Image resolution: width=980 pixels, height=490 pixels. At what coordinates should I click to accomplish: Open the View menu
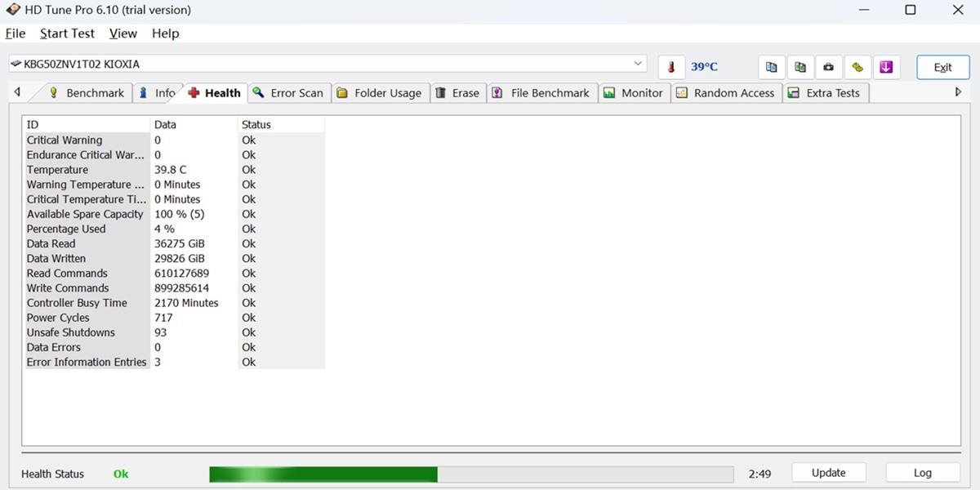tap(123, 33)
